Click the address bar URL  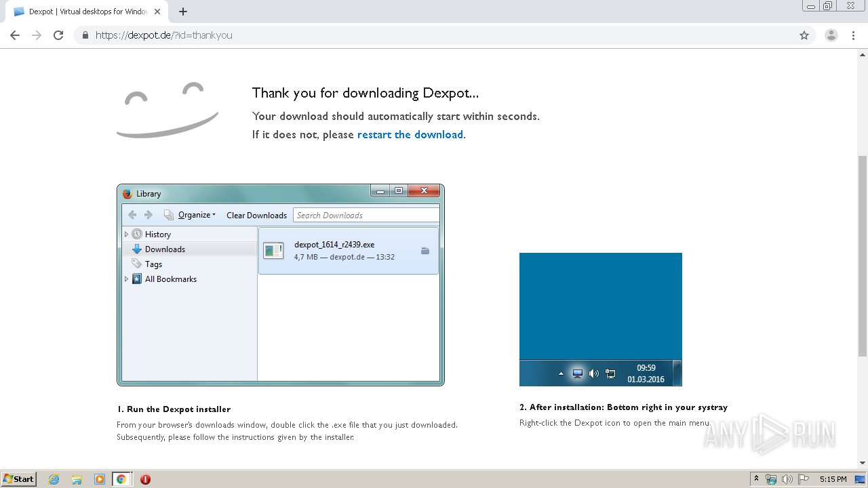click(164, 35)
